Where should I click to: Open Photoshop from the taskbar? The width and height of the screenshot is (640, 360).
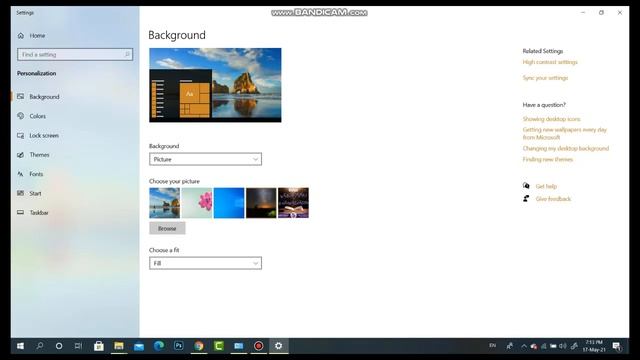(x=179, y=346)
